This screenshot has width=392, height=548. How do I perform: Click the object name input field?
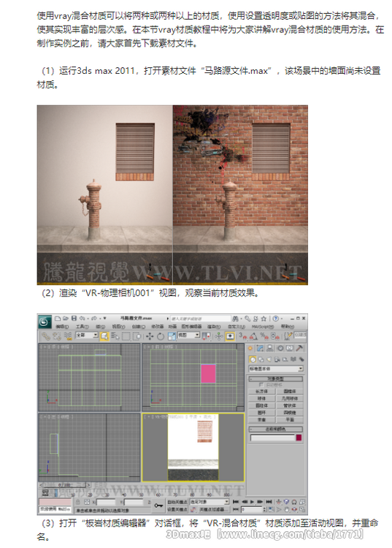[x=272, y=438]
